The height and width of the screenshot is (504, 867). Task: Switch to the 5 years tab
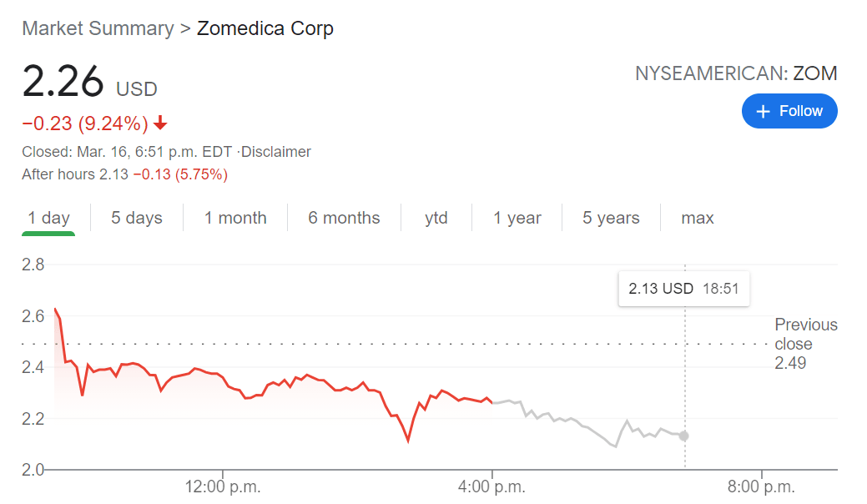coord(611,218)
